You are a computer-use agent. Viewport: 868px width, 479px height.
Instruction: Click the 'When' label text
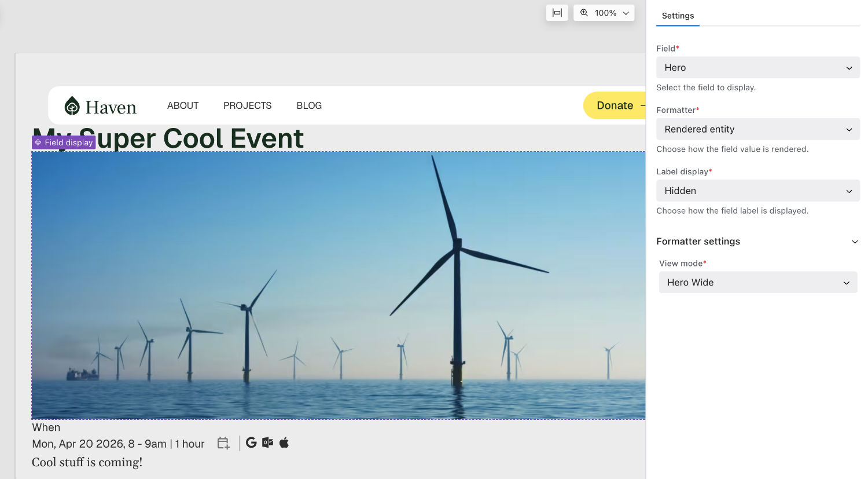(46, 427)
